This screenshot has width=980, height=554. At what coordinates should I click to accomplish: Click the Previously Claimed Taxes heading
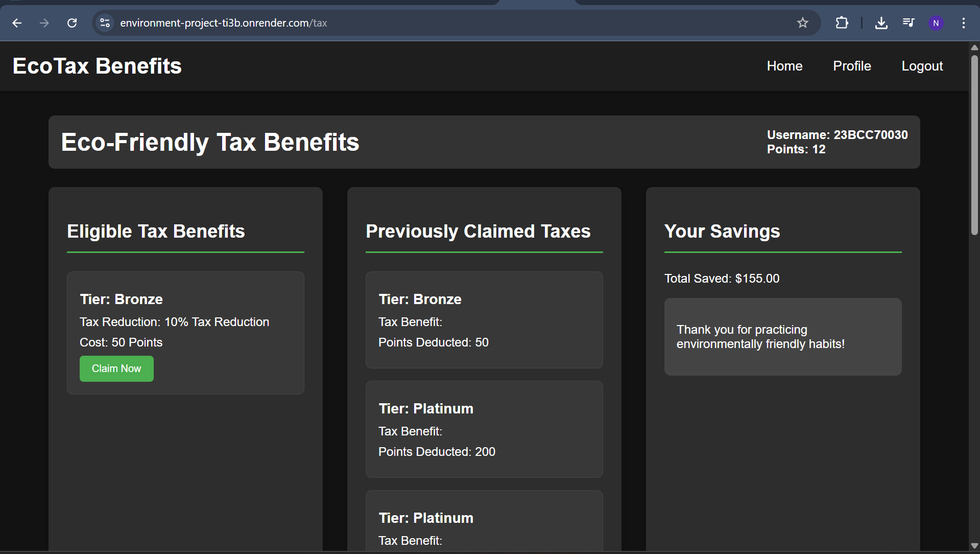click(478, 232)
